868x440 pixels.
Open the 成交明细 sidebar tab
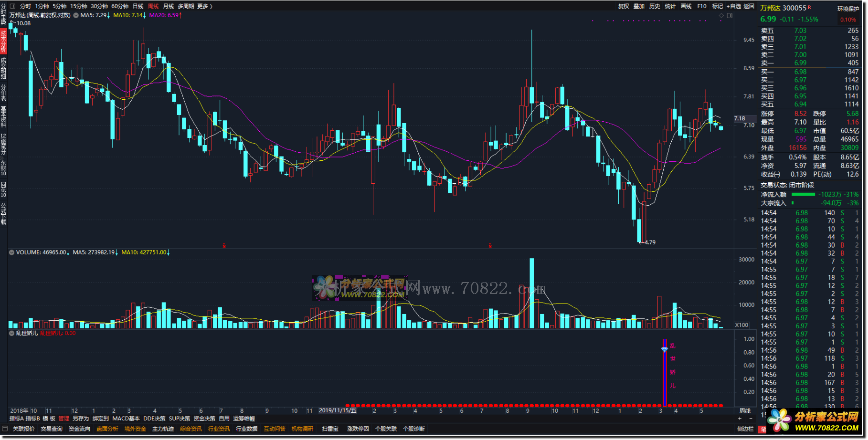point(3,68)
